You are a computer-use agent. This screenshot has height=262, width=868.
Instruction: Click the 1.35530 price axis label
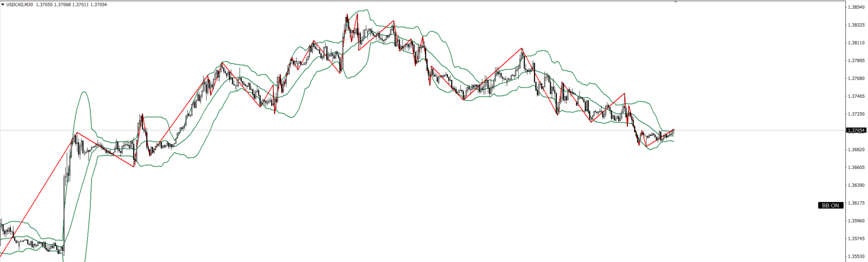[x=855, y=257]
